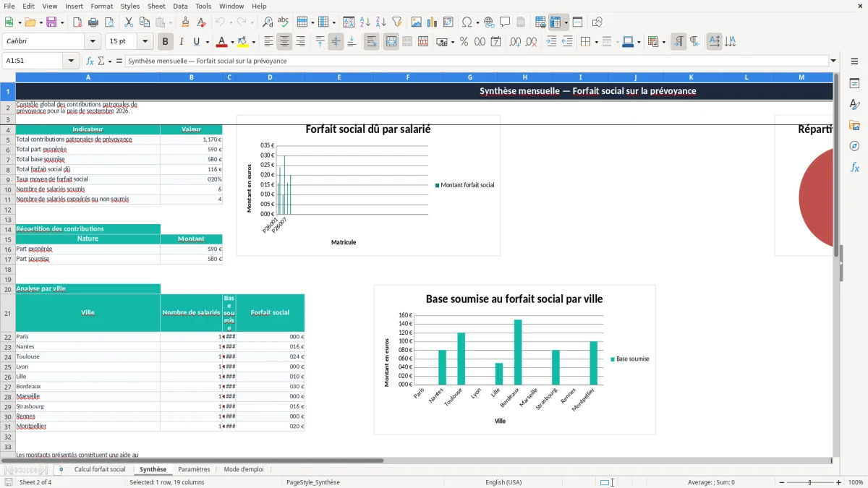
Task: Open the sidebar Gallery panel
Action: tap(854, 125)
